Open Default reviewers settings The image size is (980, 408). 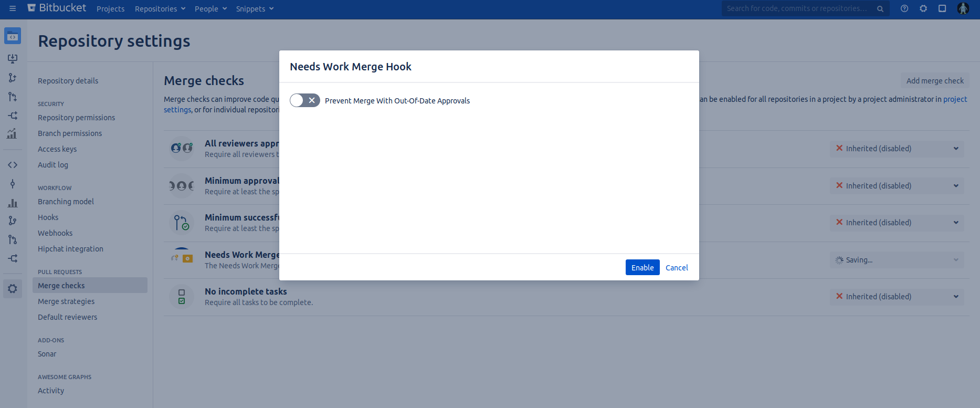[67, 317]
